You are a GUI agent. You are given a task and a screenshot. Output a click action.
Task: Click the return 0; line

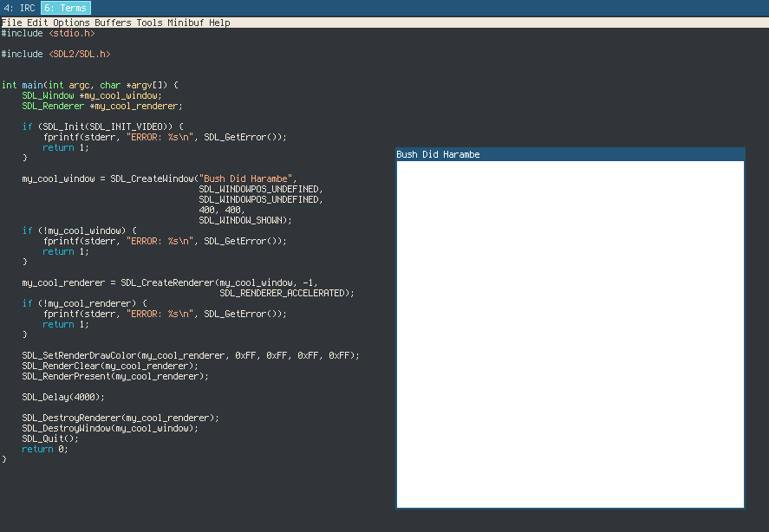45,449
